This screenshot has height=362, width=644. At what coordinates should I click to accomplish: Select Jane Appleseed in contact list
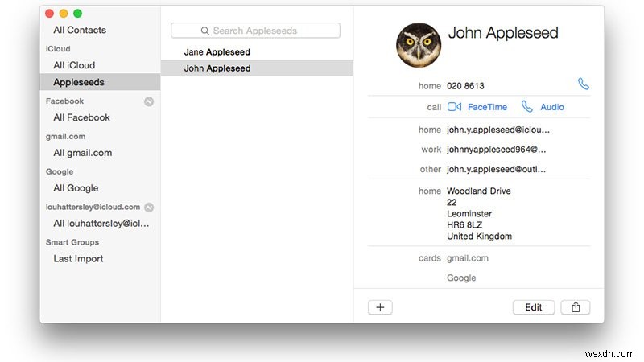[x=257, y=52]
